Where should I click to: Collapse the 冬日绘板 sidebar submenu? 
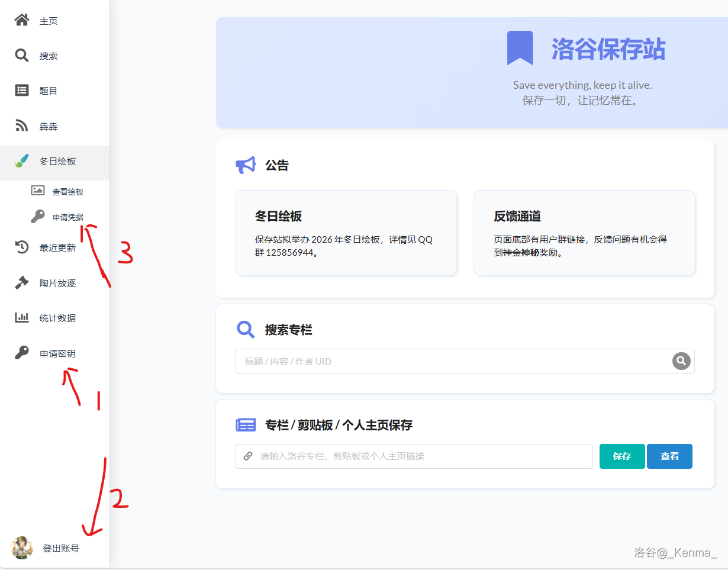coord(57,162)
